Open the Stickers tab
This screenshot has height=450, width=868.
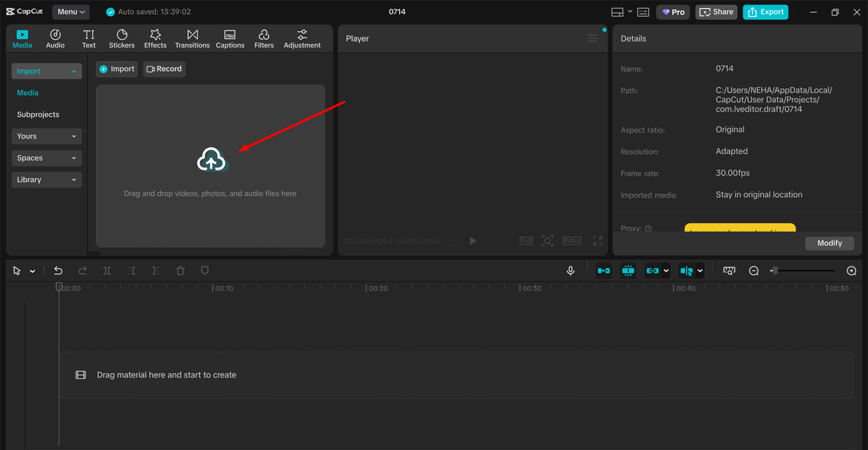pyautogui.click(x=122, y=39)
